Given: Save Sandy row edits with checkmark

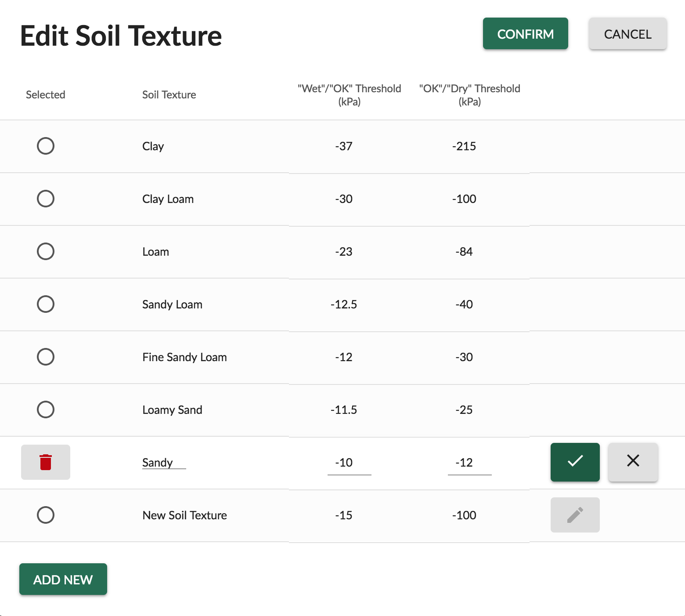Looking at the screenshot, I should click(x=575, y=462).
